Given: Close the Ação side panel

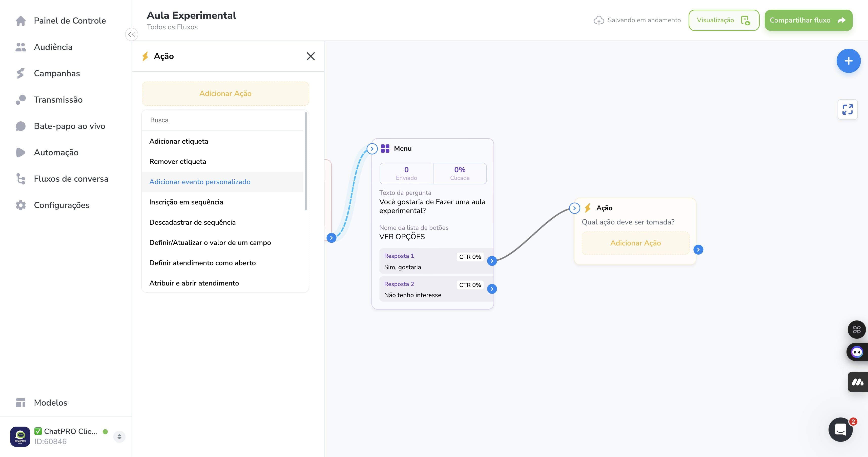Looking at the screenshot, I should (x=310, y=56).
